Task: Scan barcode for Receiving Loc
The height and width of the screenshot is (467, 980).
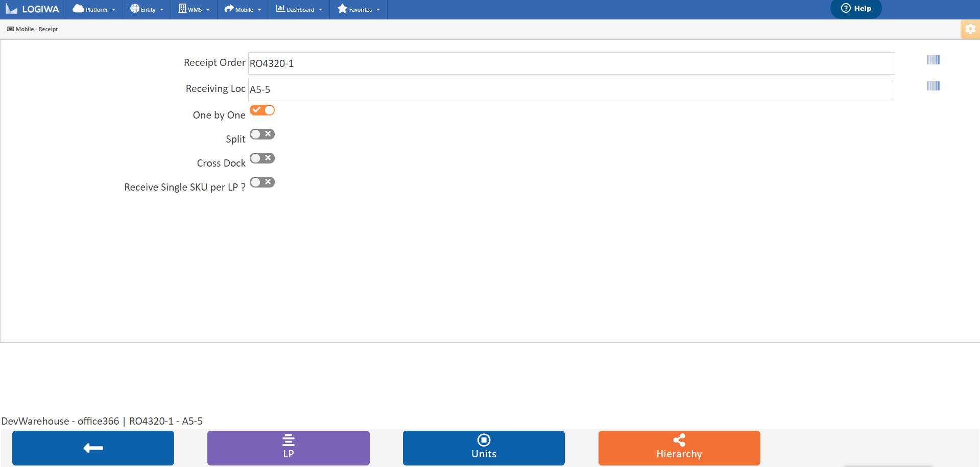Action: [x=934, y=86]
